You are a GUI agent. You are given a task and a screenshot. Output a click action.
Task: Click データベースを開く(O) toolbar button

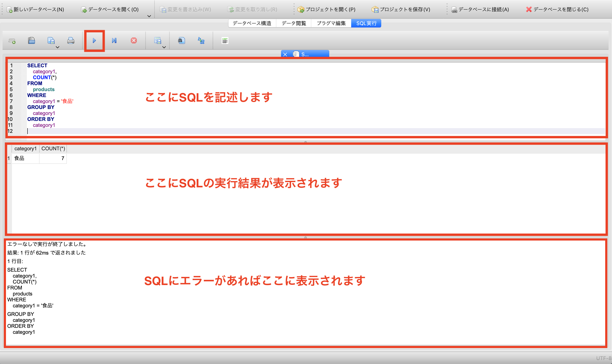coord(110,9)
